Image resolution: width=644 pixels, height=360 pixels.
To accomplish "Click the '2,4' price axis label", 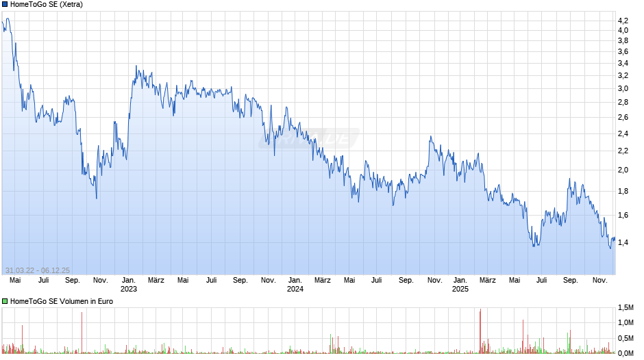I will click(623, 134).
